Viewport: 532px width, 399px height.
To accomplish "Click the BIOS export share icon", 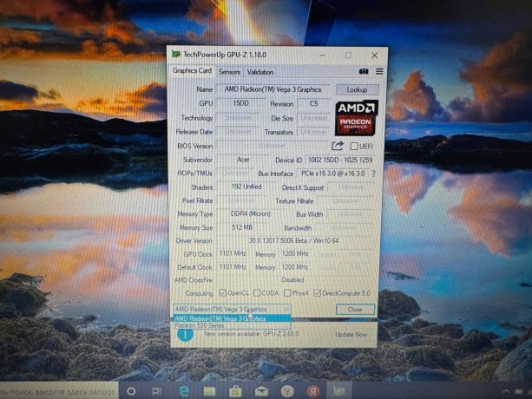I will [x=338, y=146].
